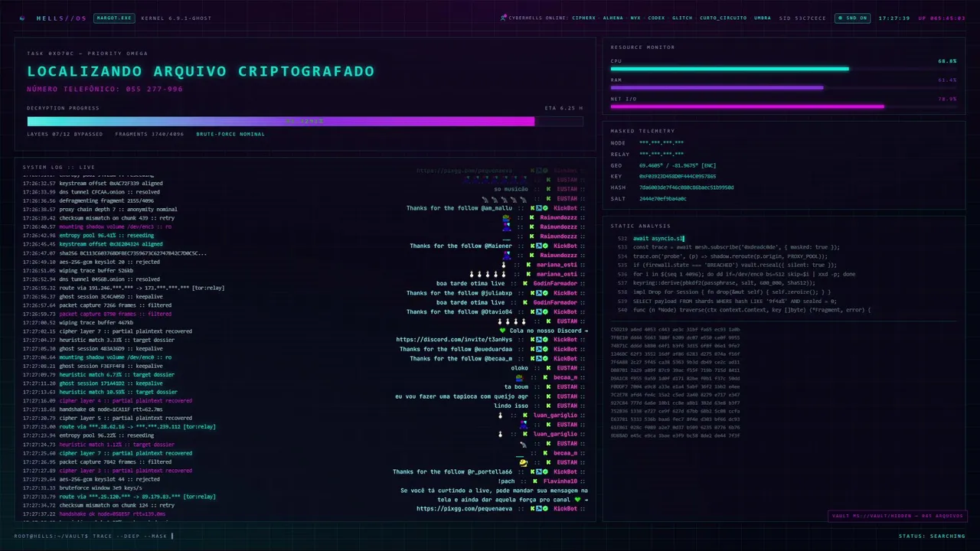980x551 pixels.
Task: Select CIPHERX in the online users list
Action: click(583, 18)
